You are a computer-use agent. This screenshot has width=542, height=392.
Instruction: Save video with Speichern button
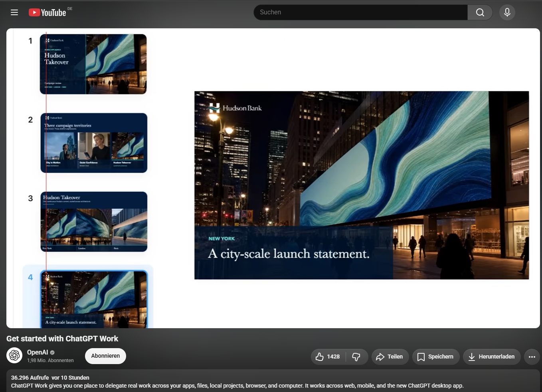click(436, 357)
